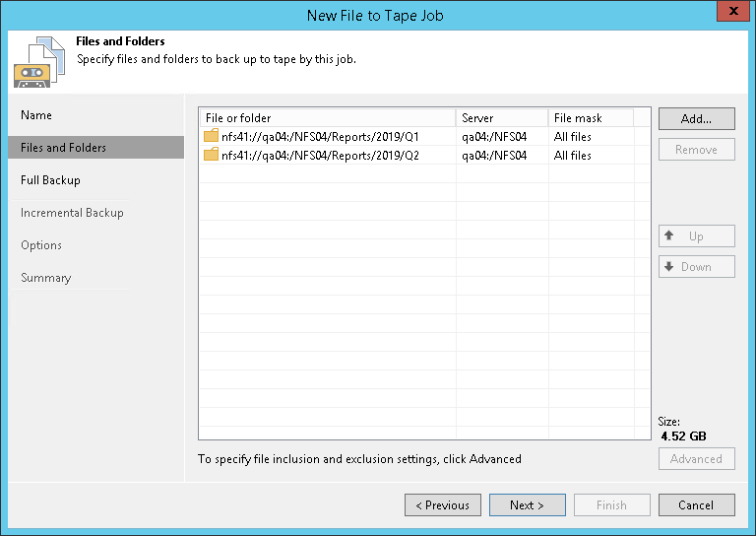The image size is (756, 536).
Task: Jump to the Summary step
Action: point(46,278)
